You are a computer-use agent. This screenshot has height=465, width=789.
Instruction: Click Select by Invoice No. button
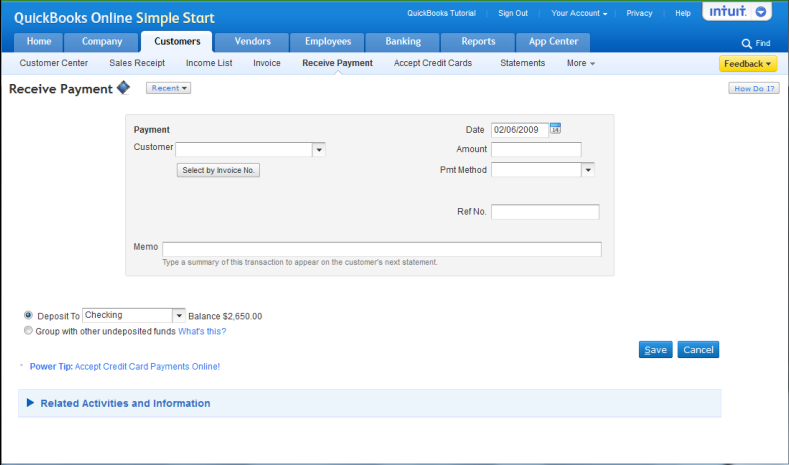218,170
